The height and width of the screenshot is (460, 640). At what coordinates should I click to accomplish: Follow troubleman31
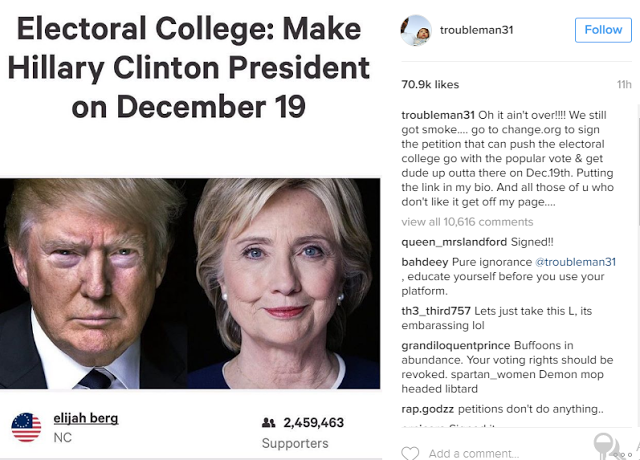(603, 30)
